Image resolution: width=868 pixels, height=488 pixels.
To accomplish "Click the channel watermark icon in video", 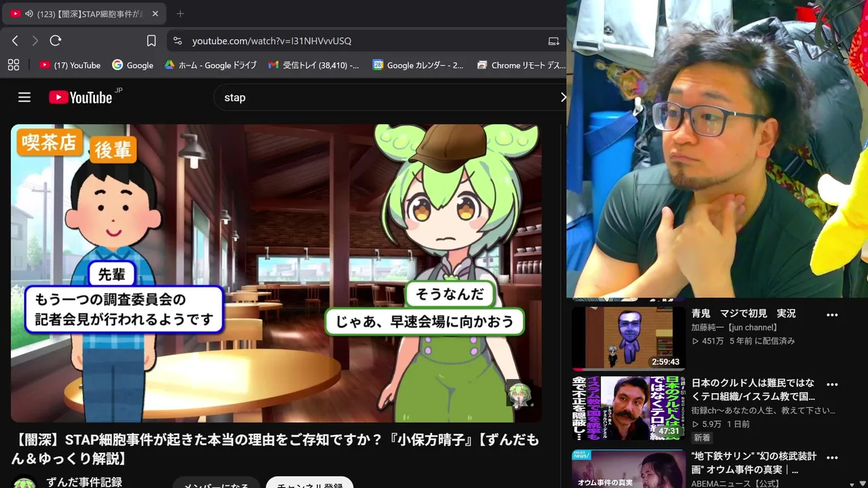I will click(519, 394).
